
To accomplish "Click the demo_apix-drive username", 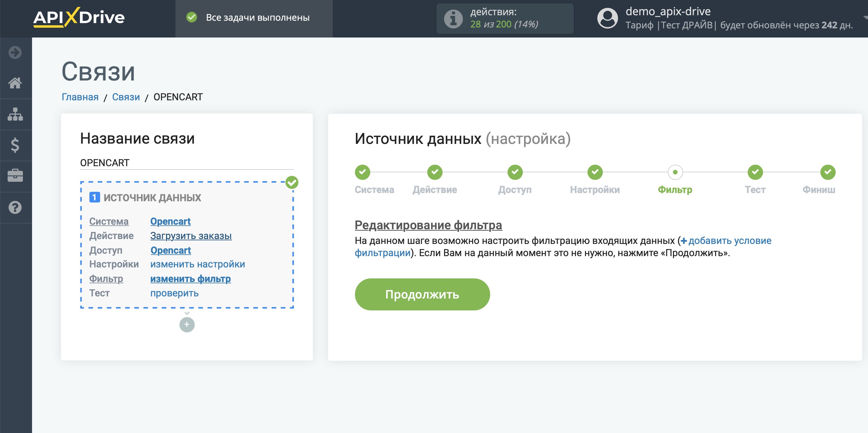I will 668,12.
